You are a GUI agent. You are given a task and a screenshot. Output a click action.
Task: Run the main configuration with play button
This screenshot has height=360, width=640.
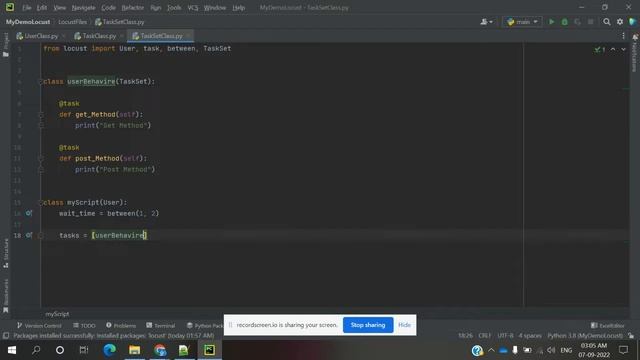click(551, 22)
